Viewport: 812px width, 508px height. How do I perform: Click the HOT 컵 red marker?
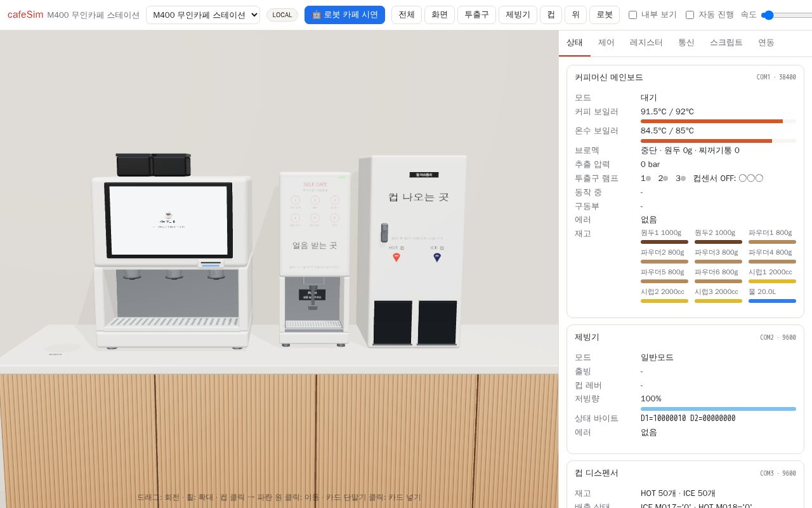396,257
